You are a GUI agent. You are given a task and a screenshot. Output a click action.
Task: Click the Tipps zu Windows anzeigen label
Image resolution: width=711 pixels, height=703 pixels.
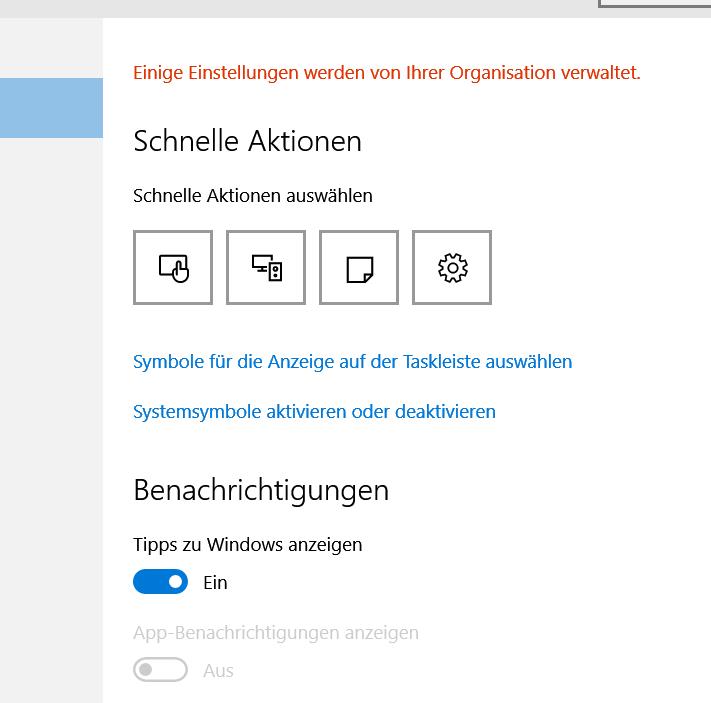[248, 545]
